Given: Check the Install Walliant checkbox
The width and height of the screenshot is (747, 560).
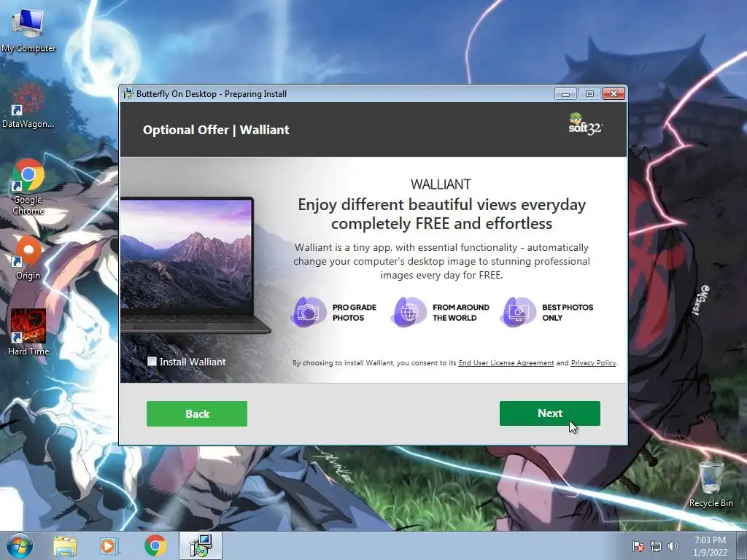Looking at the screenshot, I should pyautogui.click(x=152, y=362).
